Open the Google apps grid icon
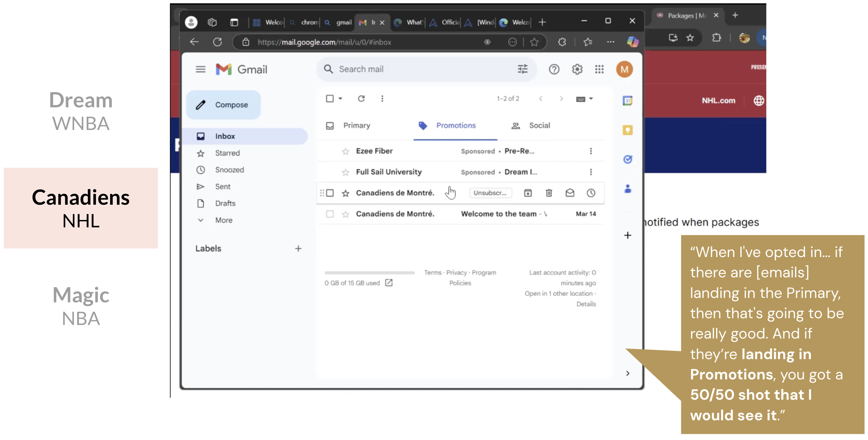 pyautogui.click(x=599, y=69)
